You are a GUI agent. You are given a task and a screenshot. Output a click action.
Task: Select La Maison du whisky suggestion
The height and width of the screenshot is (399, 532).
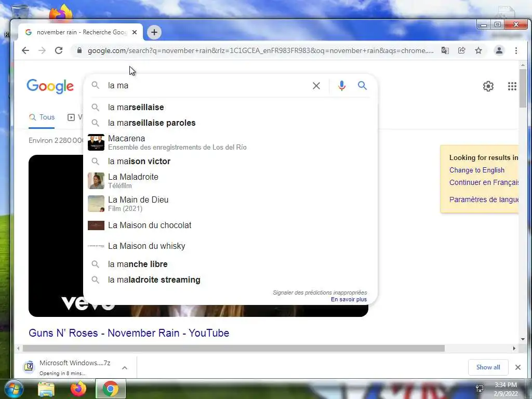(230, 246)
